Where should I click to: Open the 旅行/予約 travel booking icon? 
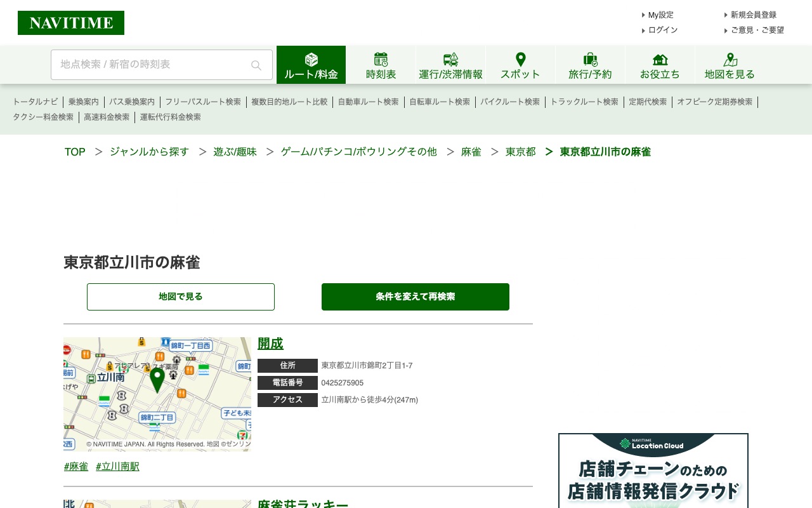[x=590, y=59]
